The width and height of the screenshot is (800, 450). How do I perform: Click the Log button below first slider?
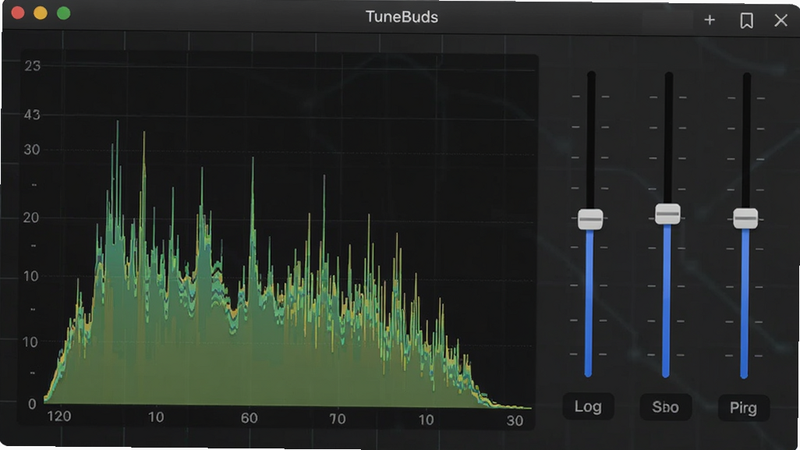[588, 407]
